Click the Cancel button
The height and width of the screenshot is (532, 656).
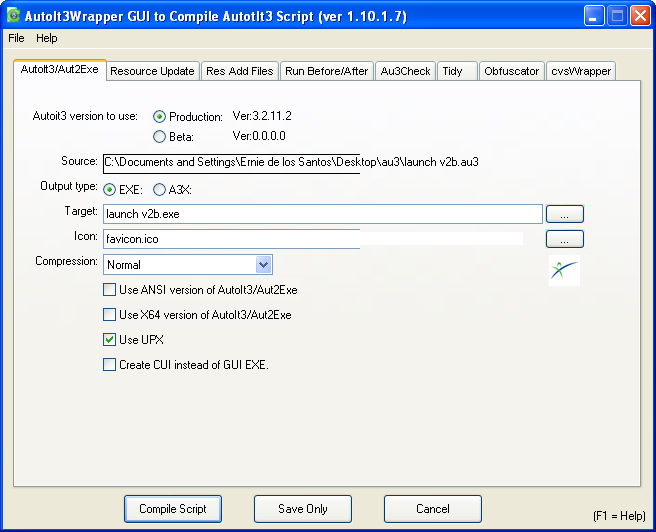click(x=433, y=509)
